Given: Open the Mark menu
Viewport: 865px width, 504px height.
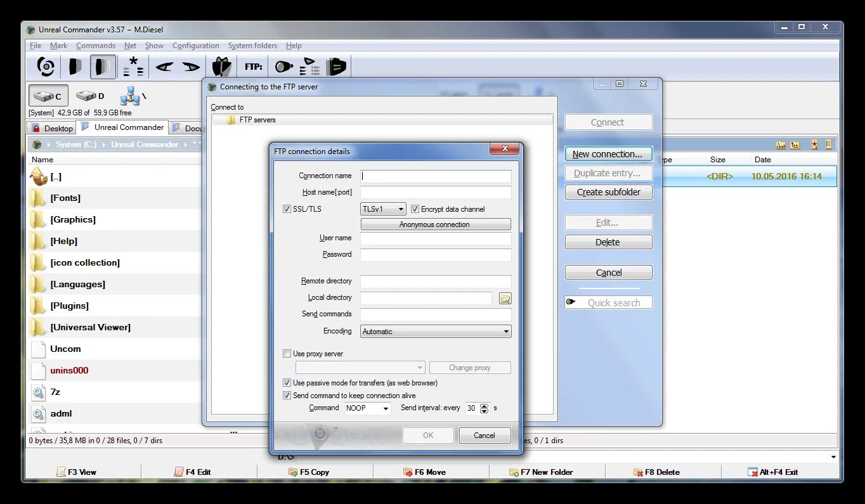Looking at the screenshot, I should pyautogui.click(x=59, y=46).
